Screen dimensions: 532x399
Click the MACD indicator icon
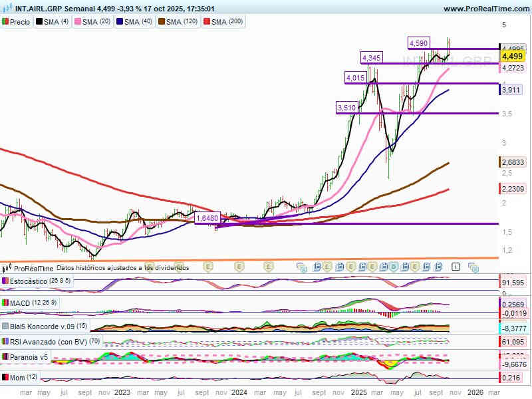[x=5, y=303]
